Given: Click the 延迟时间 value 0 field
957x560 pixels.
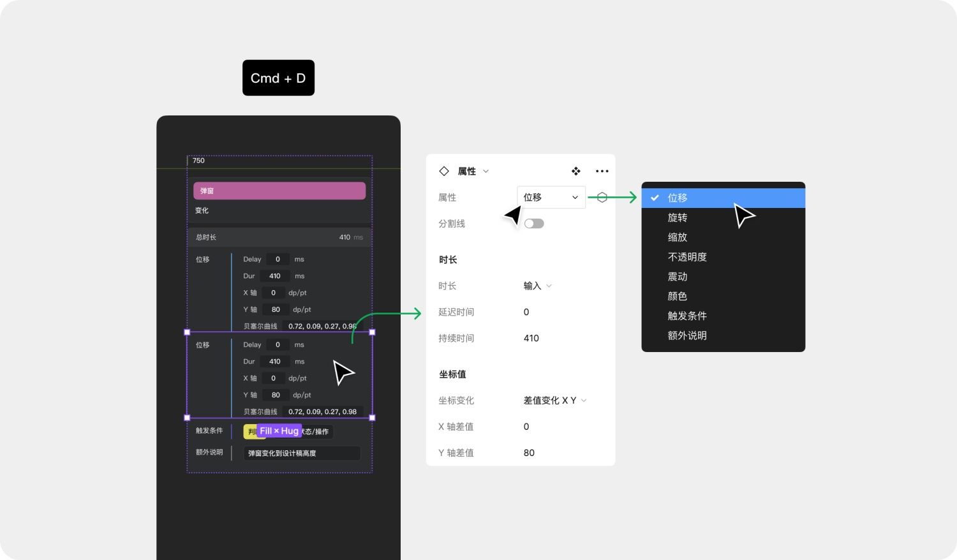Looking at the screenshot, I should coord(526,312).
